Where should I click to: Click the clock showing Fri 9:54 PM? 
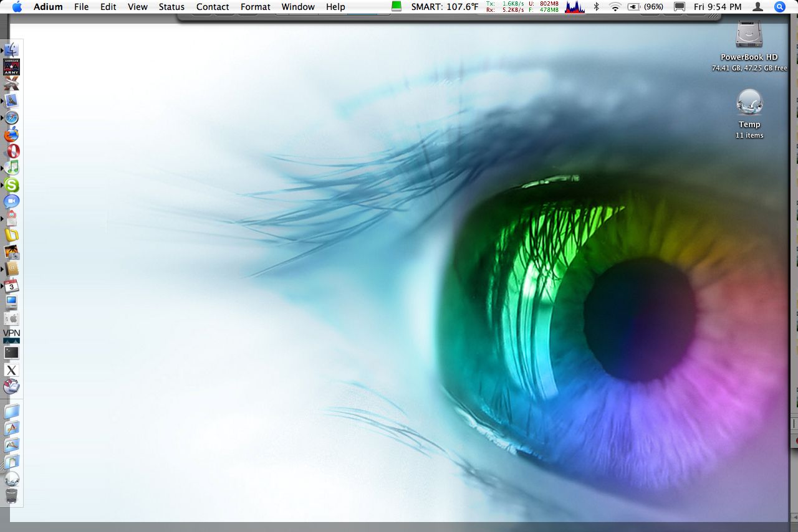click(x=717, y=7)
